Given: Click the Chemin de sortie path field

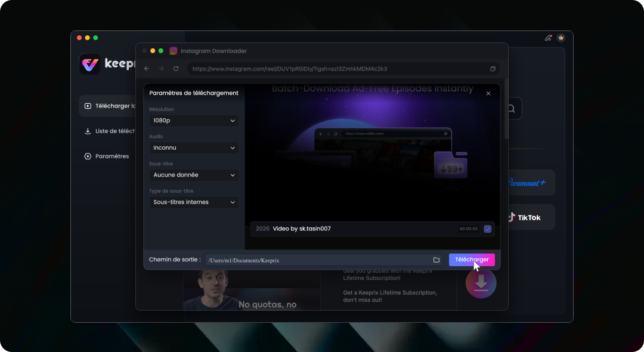Looking at the screenshot, I should (324, 260).
